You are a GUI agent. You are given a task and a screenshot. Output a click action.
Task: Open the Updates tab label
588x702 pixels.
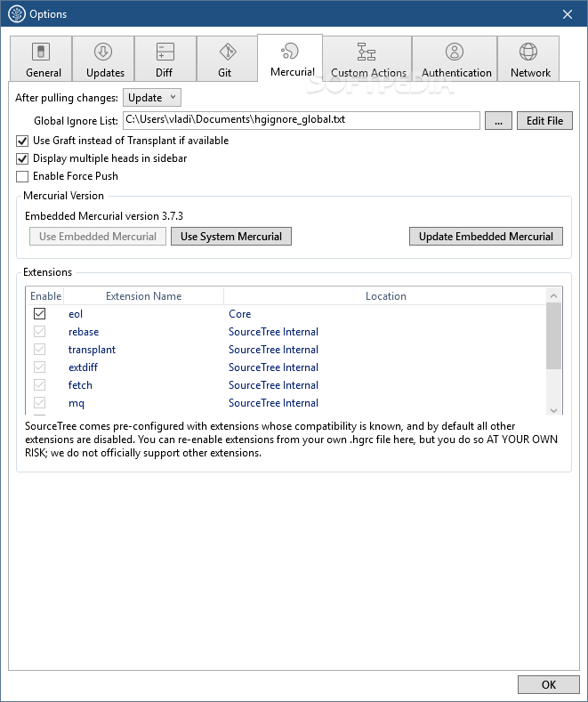[105, 73]
